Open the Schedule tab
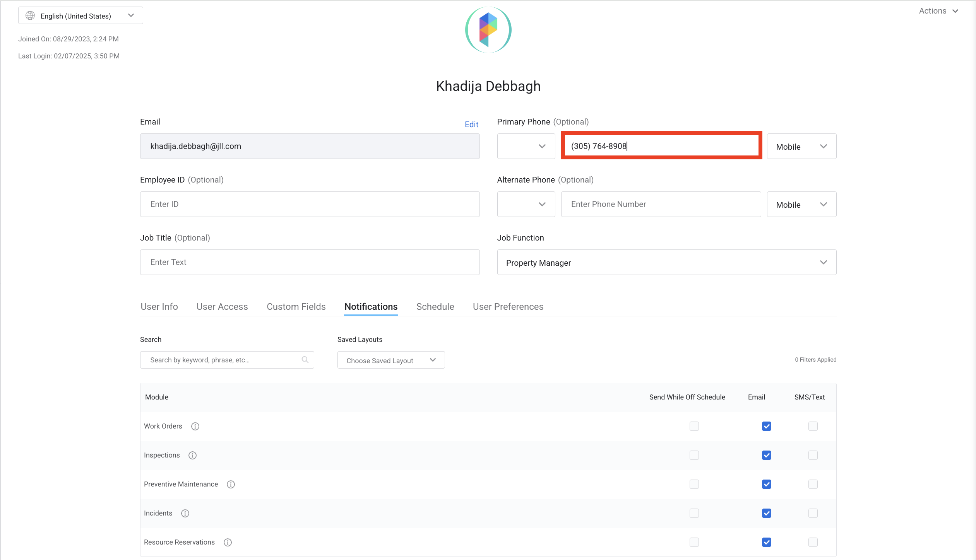The image size is (976, 560). (435, 307)
